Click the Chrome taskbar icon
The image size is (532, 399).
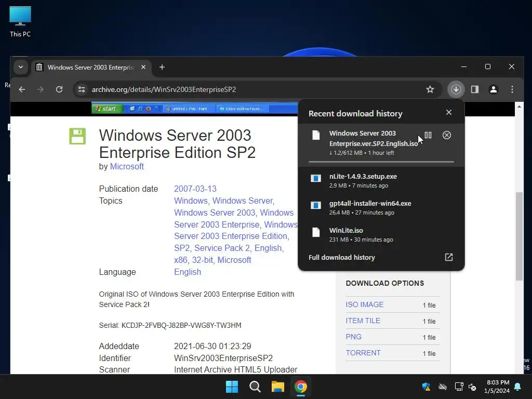tap(301, 387)
